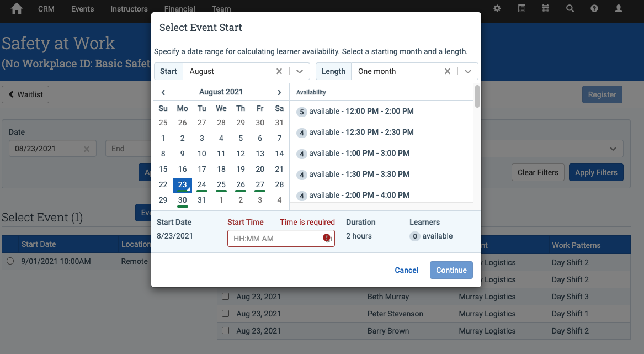Click the Register button
The image size is (644, 354).
pyautogui.click(x=602, y=94)
